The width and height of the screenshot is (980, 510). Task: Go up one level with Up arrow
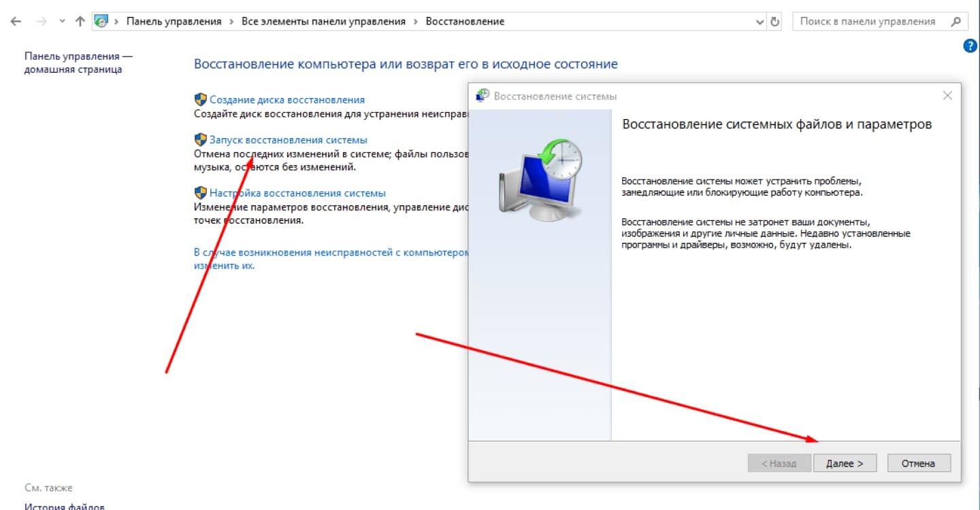pos(80,22)
